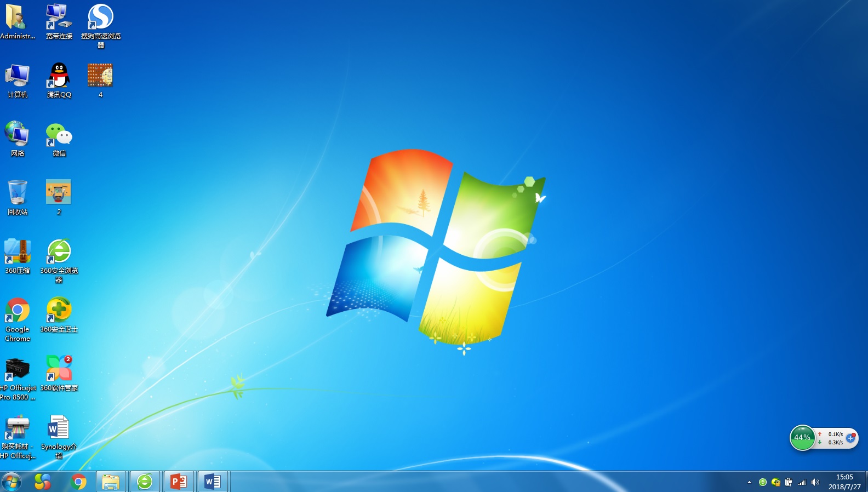Open the Tencent QQ desktop shortcut
The height and width of the screenshot is (492, 868).
click(59, 76)
